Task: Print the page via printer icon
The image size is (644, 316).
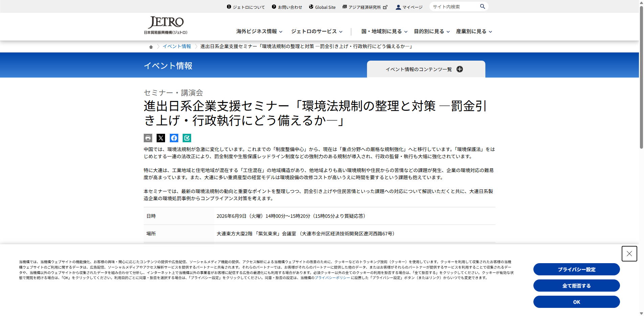Action: click(x=148, y=138)
